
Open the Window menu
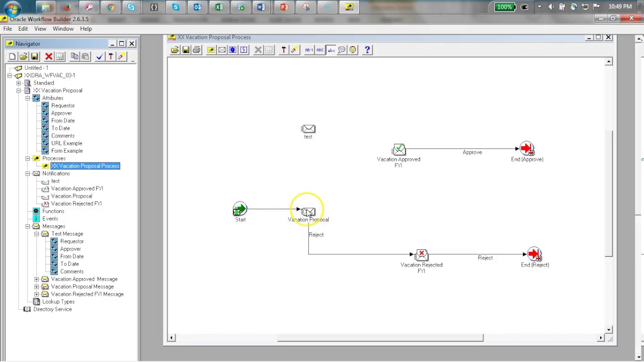[x=63, y=29]
